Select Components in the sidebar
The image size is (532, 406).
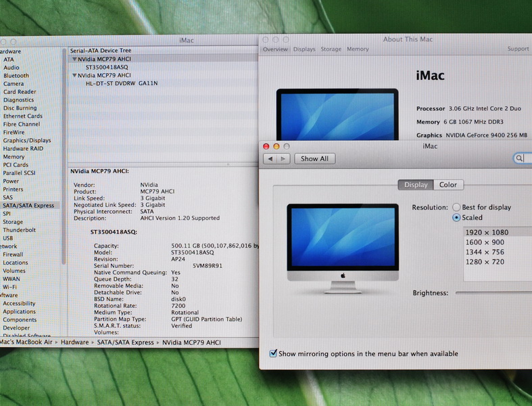(20, 319)
